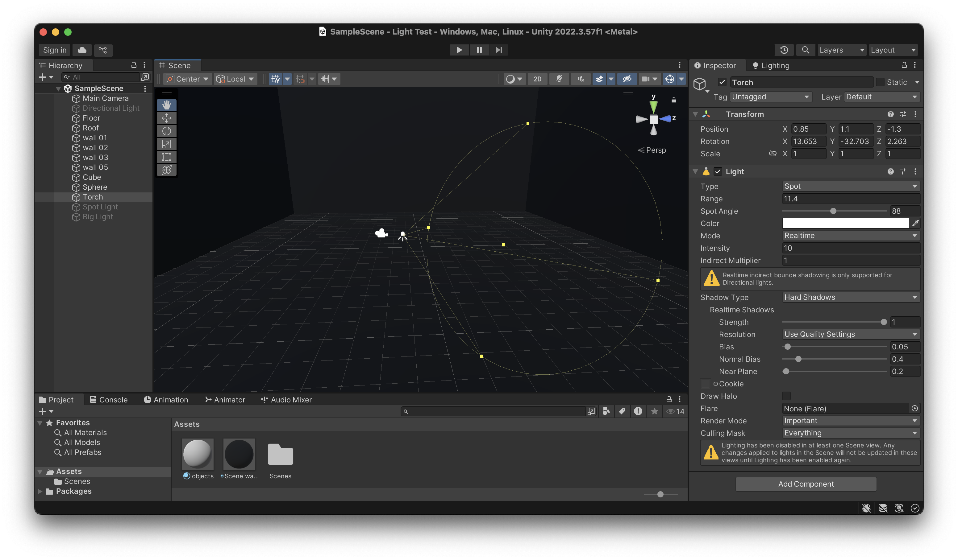Click the Add Component button
The image size is (958, 560).
tap(806, 484)
